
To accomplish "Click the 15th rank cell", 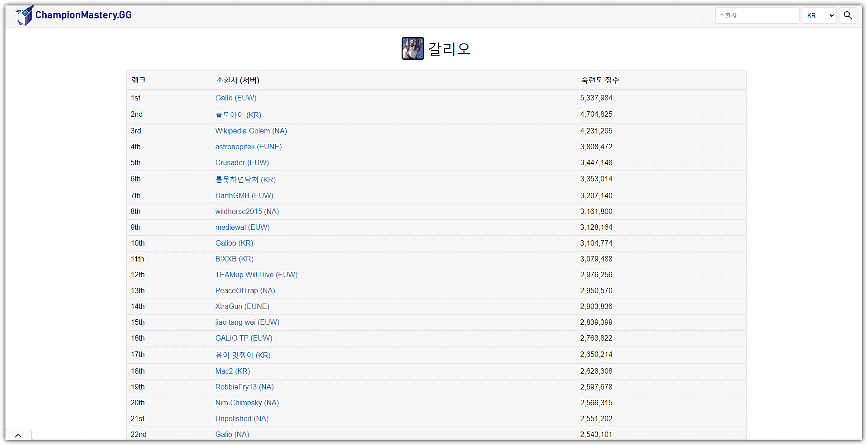I will click(x=138, y=322).
